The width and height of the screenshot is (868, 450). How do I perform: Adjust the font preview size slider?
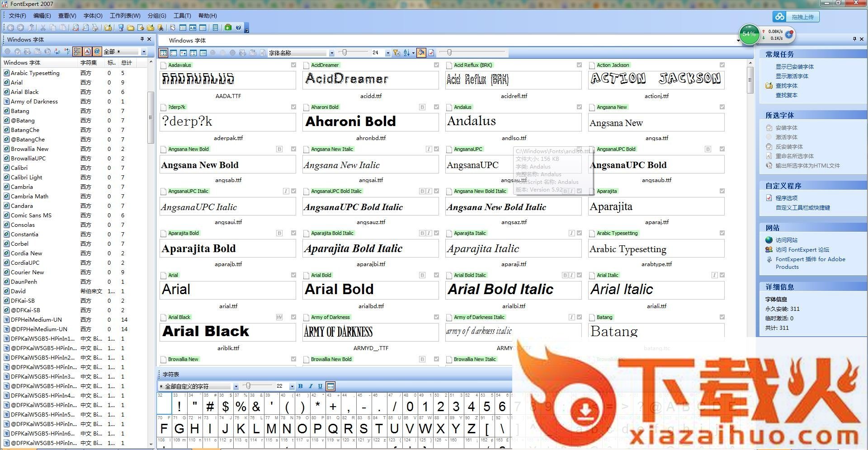tap(344, 52)
